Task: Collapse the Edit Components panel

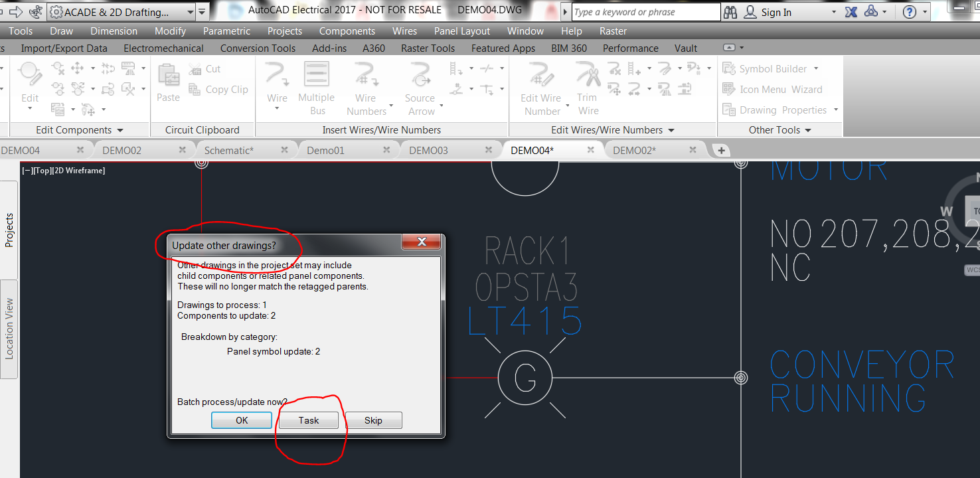Action: [x=119, y=129]
